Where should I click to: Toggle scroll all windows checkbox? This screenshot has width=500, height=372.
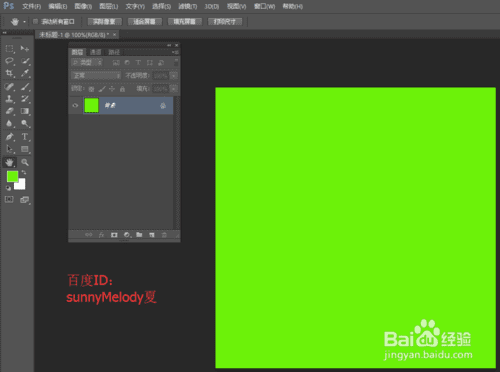coord(35,22)
